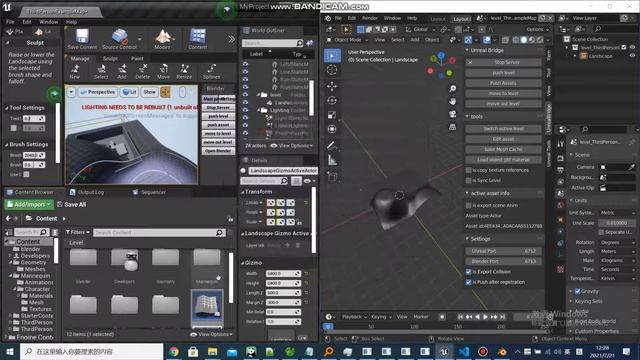This screenshot has width=640, height=360.
Task: Open the Output Log tab
Action: point(87,192)
